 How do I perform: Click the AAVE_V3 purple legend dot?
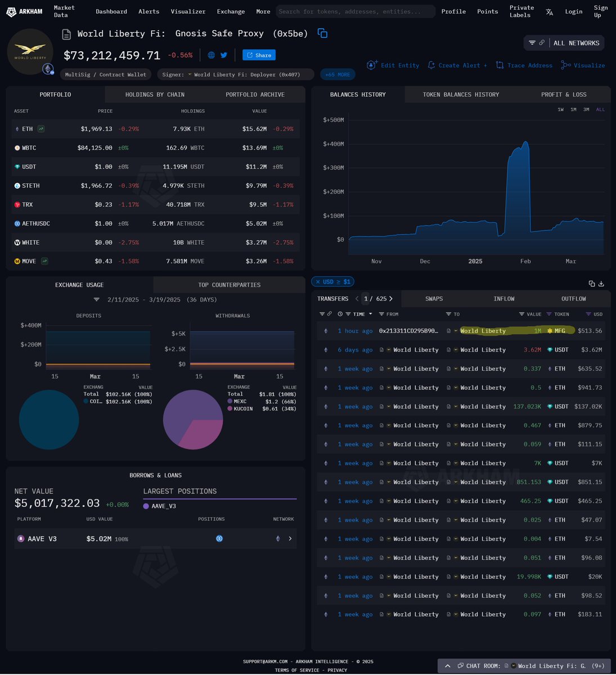(x=146, y=506)
